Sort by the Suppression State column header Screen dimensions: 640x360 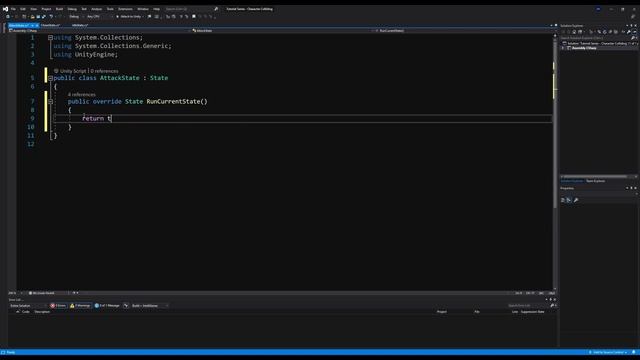click(533, 312)
